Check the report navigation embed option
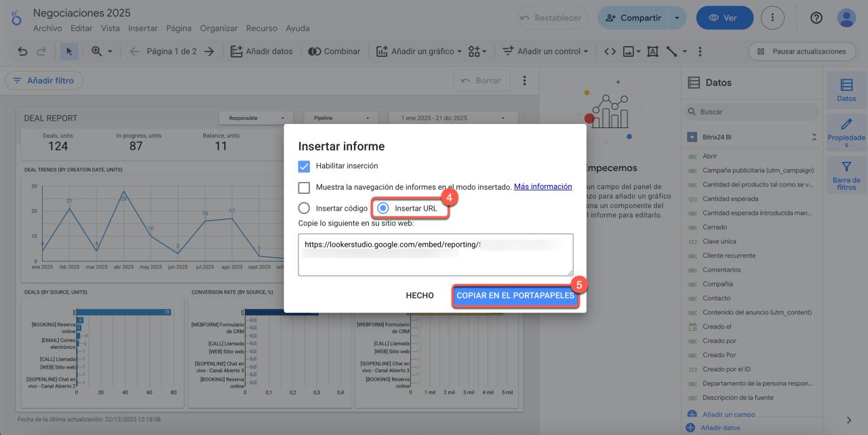 pos(304,187)
